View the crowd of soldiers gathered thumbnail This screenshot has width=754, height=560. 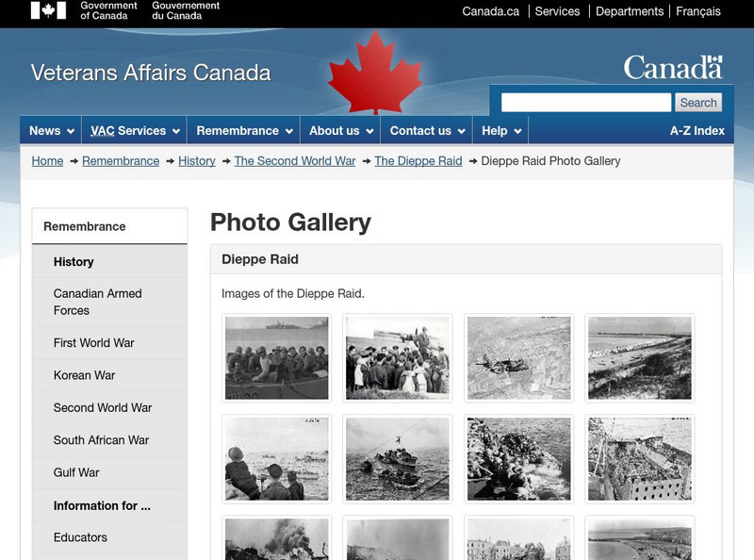[x=398, y=357]
